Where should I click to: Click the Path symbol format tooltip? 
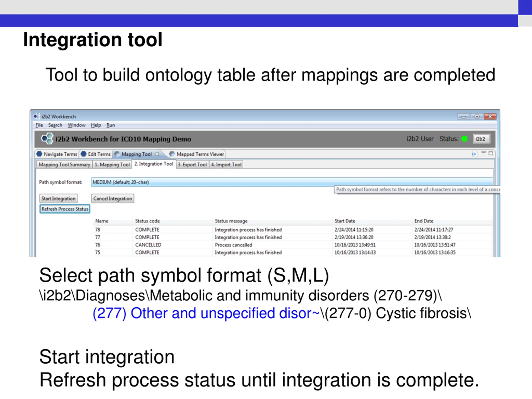coord(417,190)
